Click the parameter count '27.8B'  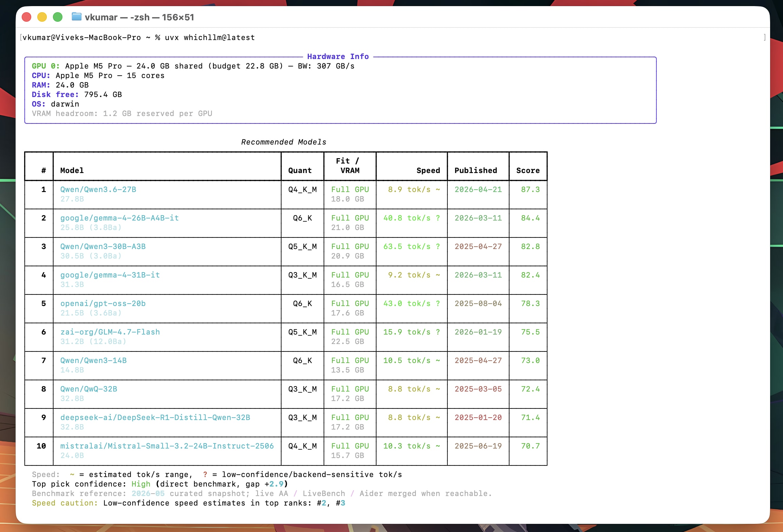click(72, 199)
